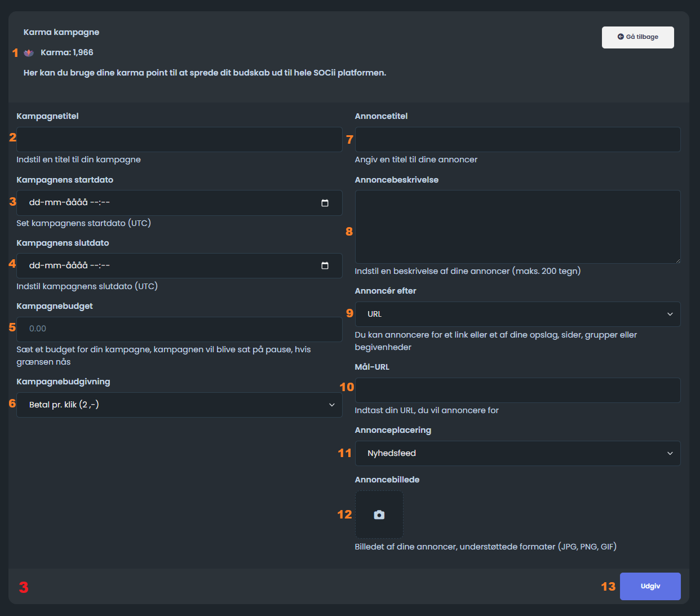Upload ad image via camera icon
Screen dimensions: 700x616
379,515
